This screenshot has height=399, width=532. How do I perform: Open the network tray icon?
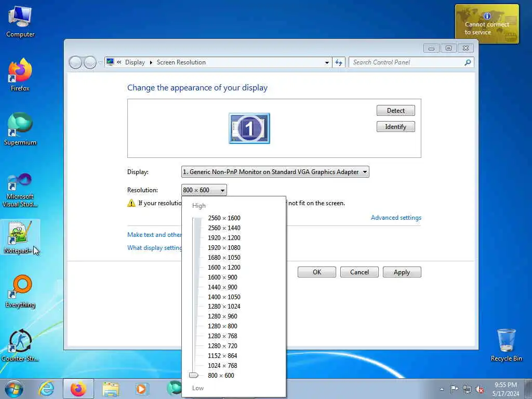coord(467,389)
